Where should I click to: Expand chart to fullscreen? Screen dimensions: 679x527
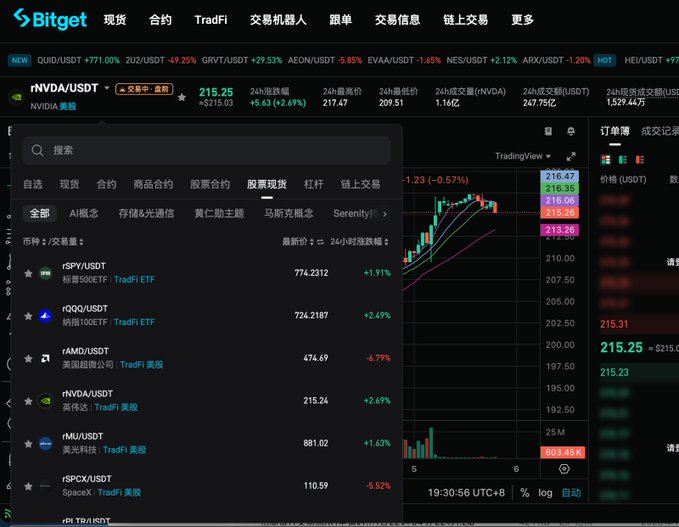coord(571,156)
